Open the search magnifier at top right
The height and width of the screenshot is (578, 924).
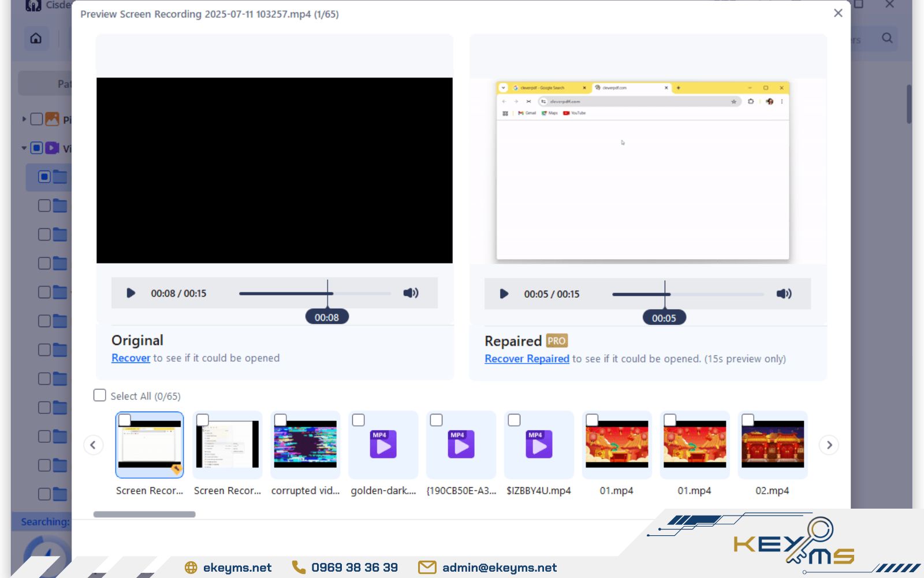[886, 39]
